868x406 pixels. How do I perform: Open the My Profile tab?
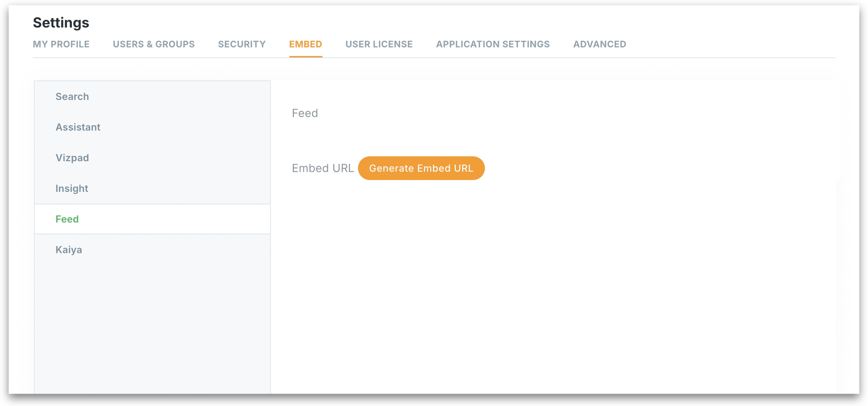point(61,44)
